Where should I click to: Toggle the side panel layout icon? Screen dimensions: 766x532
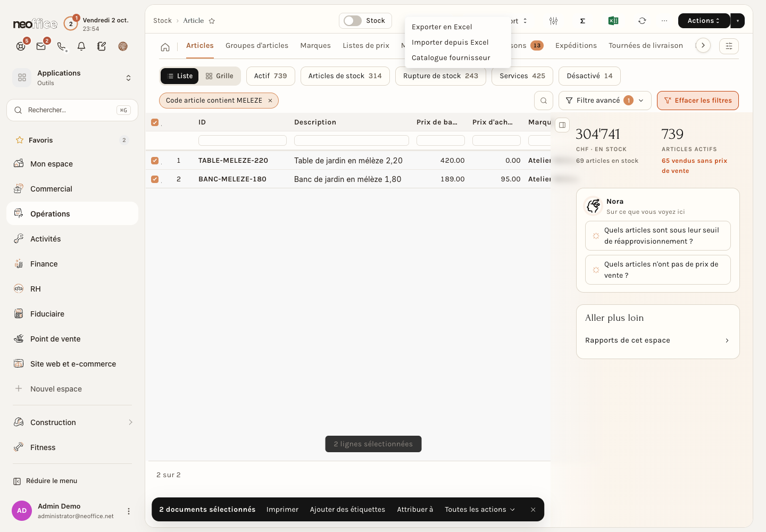tap(562, 125)
